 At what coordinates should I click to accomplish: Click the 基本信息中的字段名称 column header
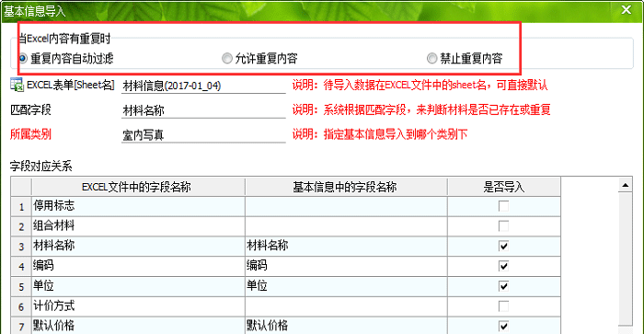[346, 187]
